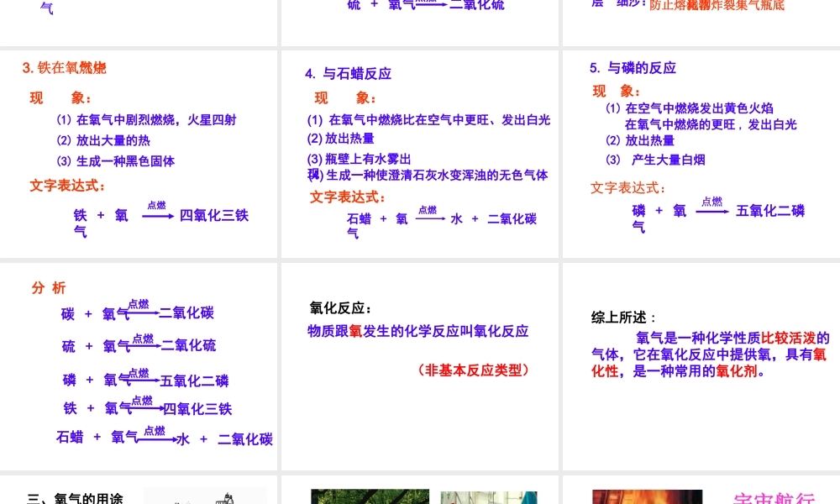Click line 在氧气中燃烧的更旺，发出白光
The image size is (840, 504).
(711, 125)
